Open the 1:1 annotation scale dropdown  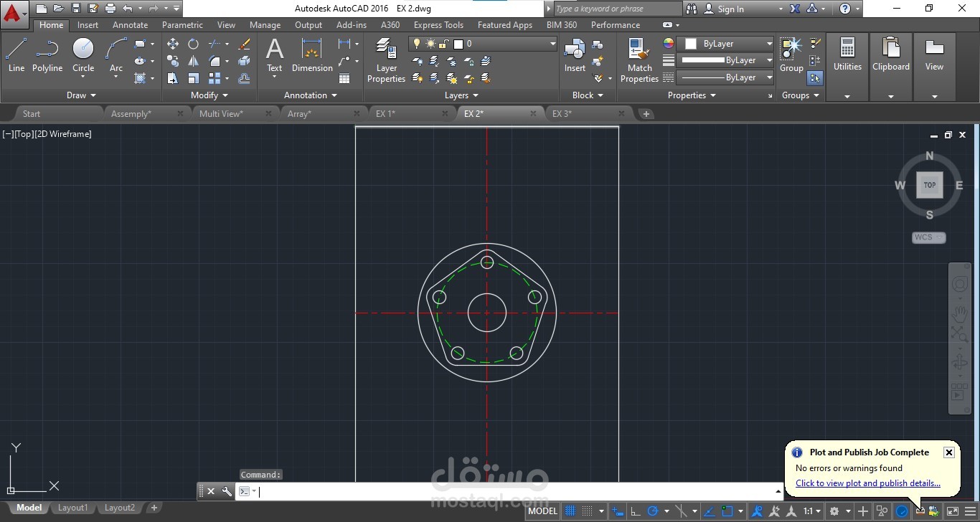point(812,511)
